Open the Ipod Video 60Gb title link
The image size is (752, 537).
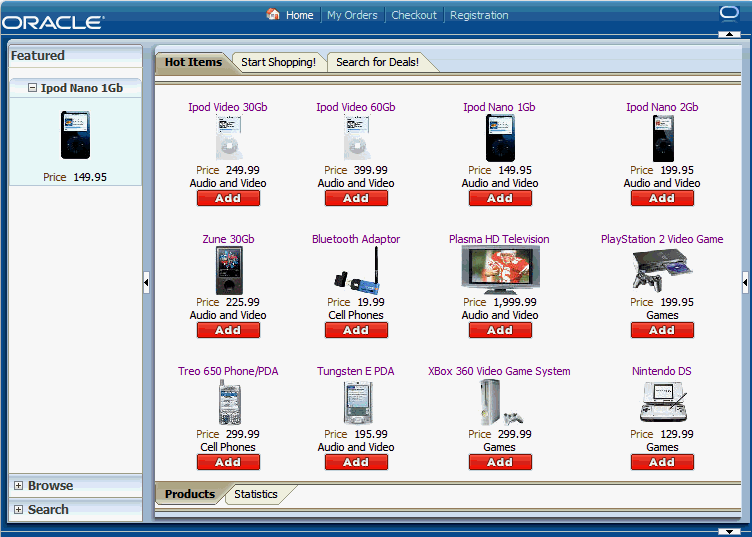pos(356,107)
